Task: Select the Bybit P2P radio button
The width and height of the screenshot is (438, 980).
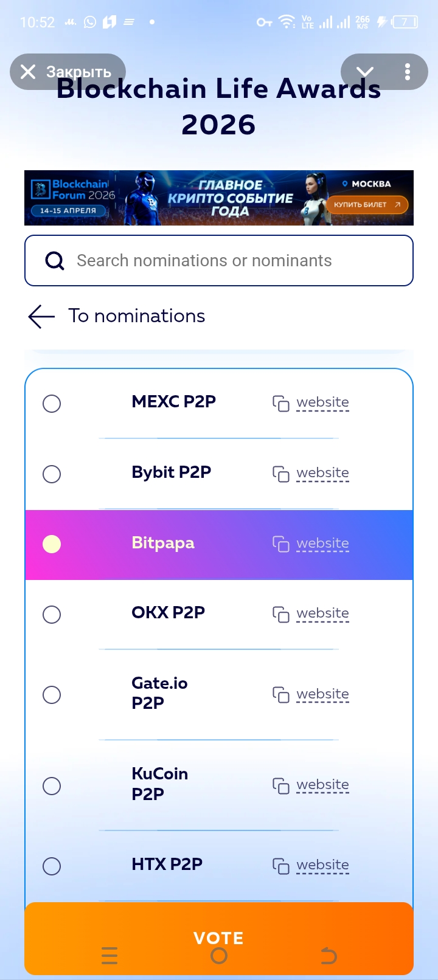Action: (52, 474)
